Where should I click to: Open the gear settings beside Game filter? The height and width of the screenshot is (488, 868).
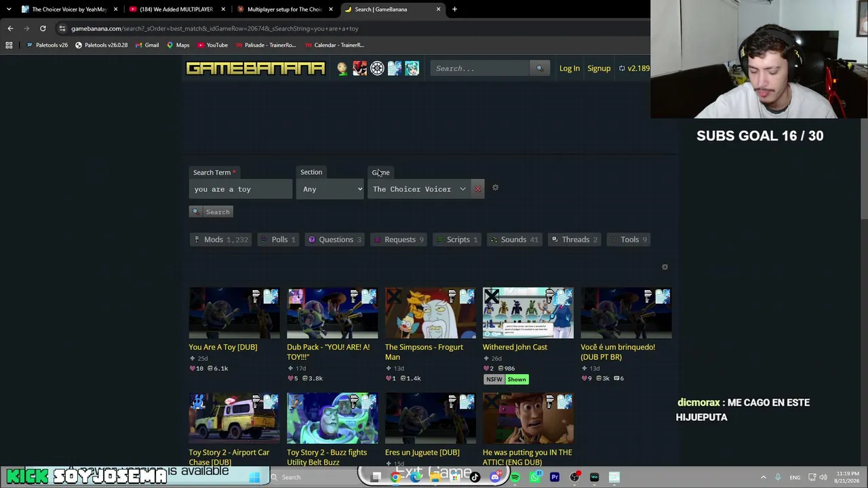[495, 188]
